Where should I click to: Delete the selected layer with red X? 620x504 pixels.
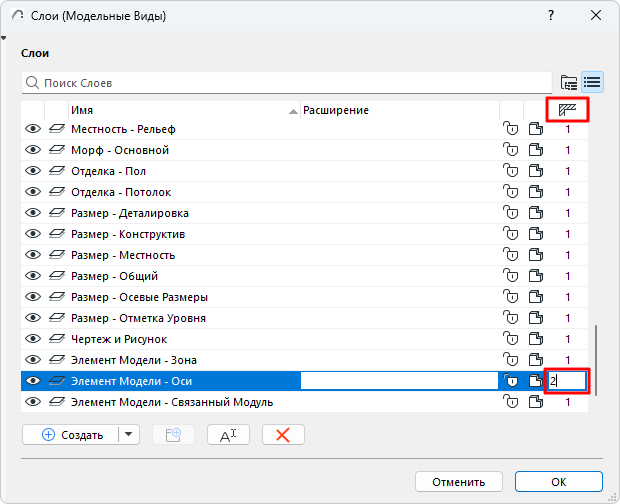[x=283, y=435]
